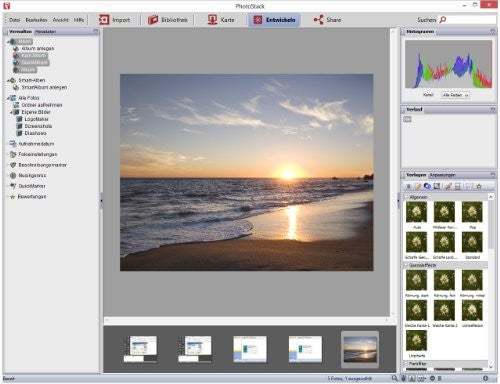
Task: Click the filmstrip icon in Vorlagen toolbar
Action: pyautogui.click(x=458, y=186)
